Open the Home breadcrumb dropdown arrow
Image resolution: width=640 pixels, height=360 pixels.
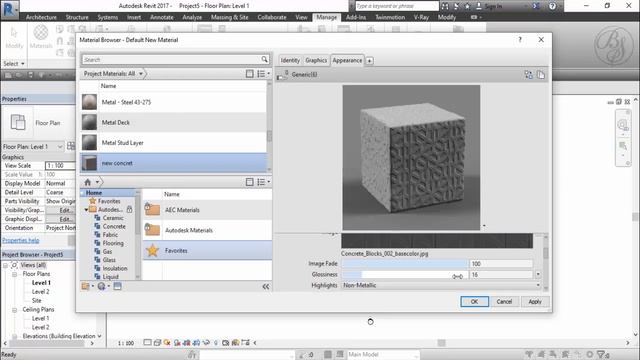[97, 182]
